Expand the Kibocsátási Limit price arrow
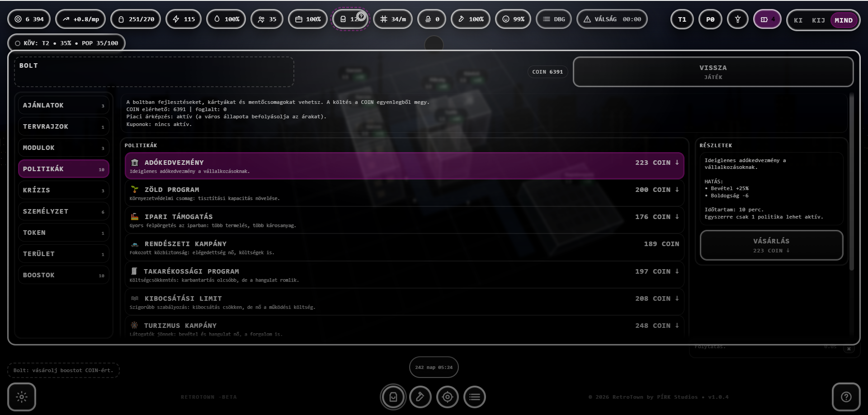Image resolution: width=868 pixels, height=415 pixels. click(677, 298)
